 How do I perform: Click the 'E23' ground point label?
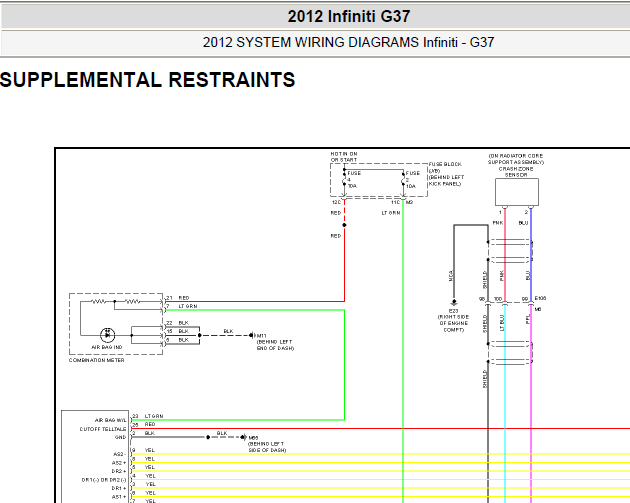coord(453,311)
